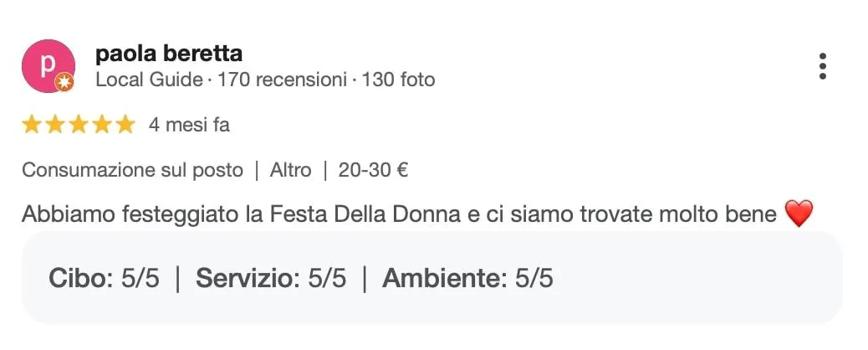Click the red heart emoji in review
This screenshot has height=350, width=868.
[799, 214]
